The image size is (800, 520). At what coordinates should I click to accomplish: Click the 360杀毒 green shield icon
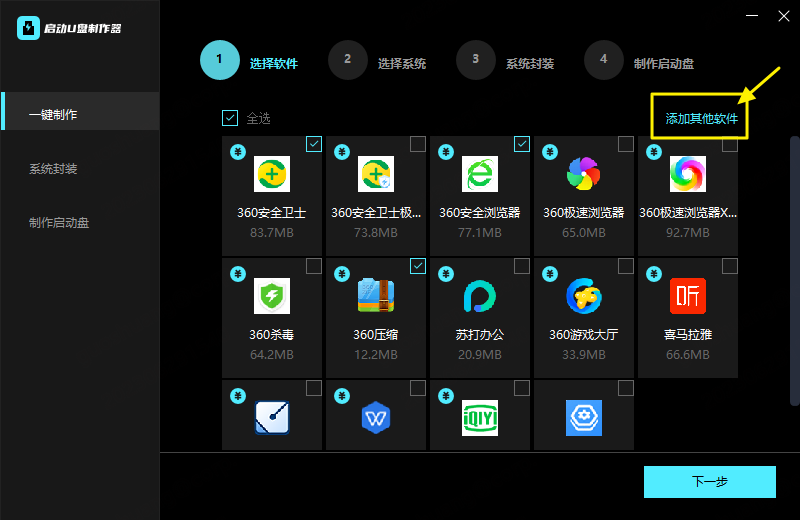coord(272,296)
